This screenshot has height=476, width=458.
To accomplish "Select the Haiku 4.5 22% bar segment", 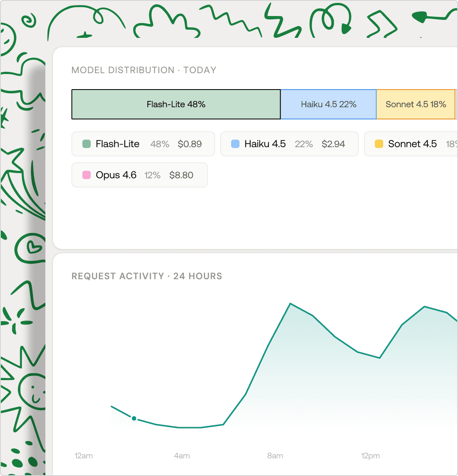I will (328, 104).
